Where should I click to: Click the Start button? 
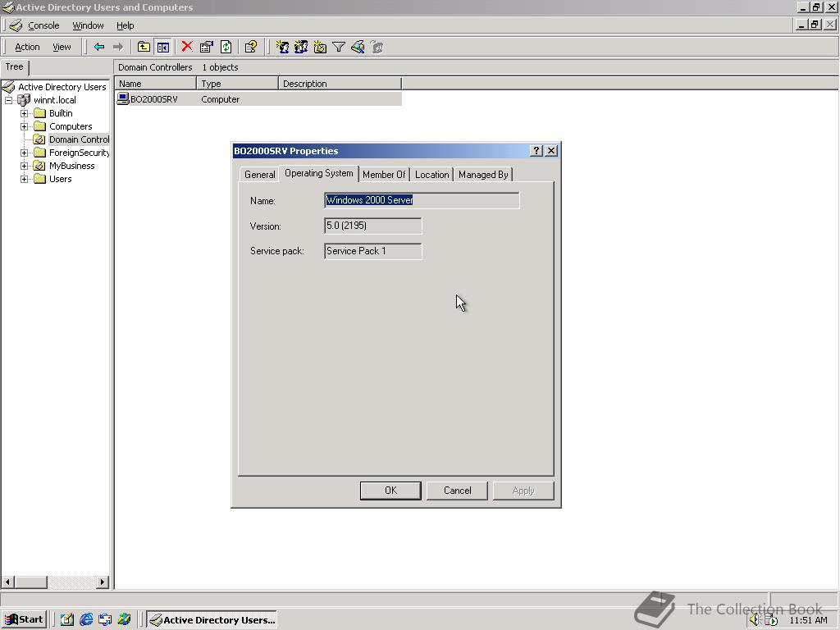[24, 619]
